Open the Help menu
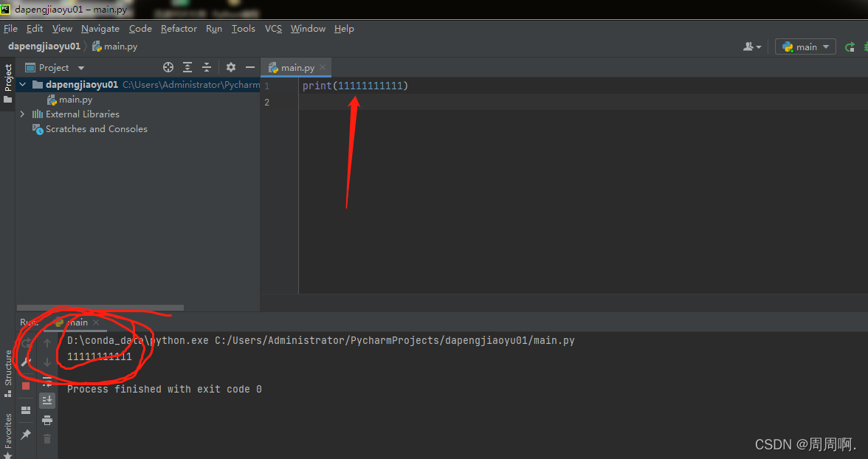Viewport: 868px width, 459px height. coord(344,29)
